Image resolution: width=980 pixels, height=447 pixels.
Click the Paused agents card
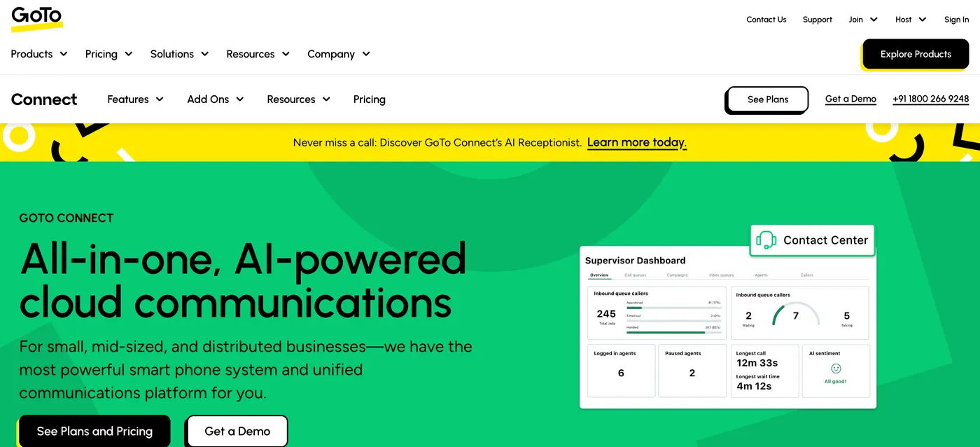point(692,371)
